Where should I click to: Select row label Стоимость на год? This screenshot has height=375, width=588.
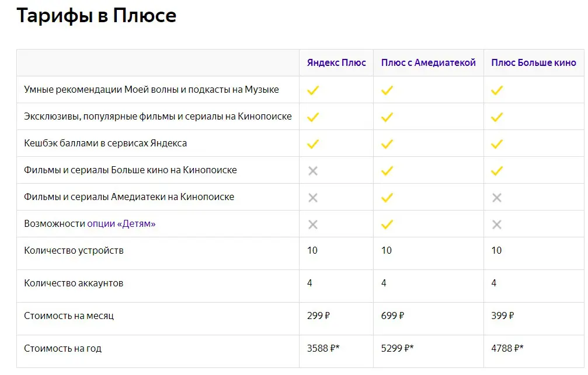pyautogui.click(x=62, y=348)
